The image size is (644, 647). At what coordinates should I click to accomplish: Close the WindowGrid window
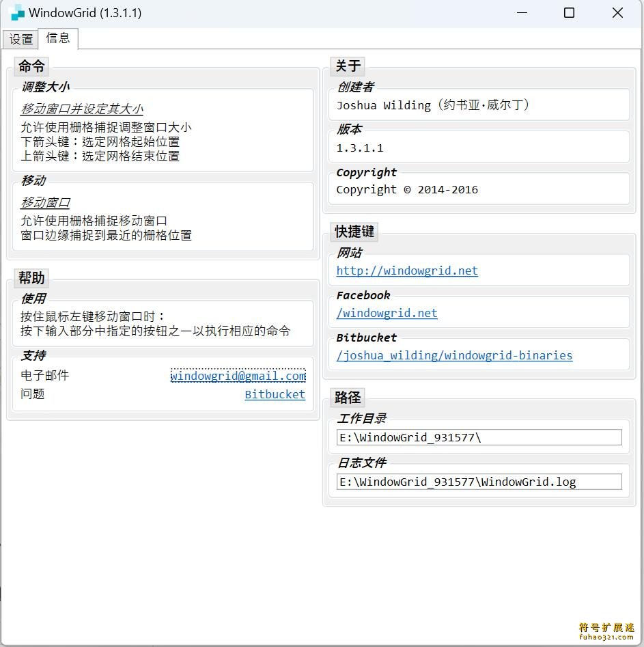click(617, 13)
